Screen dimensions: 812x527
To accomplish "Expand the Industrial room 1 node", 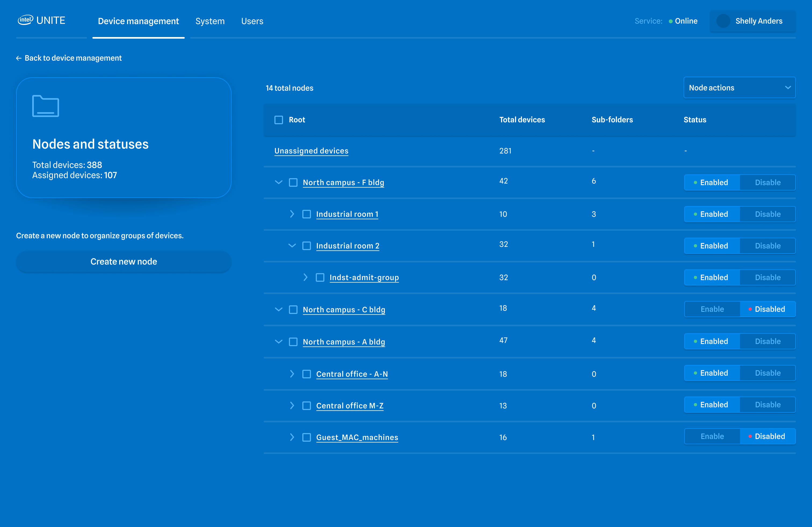I will [292, 214].
